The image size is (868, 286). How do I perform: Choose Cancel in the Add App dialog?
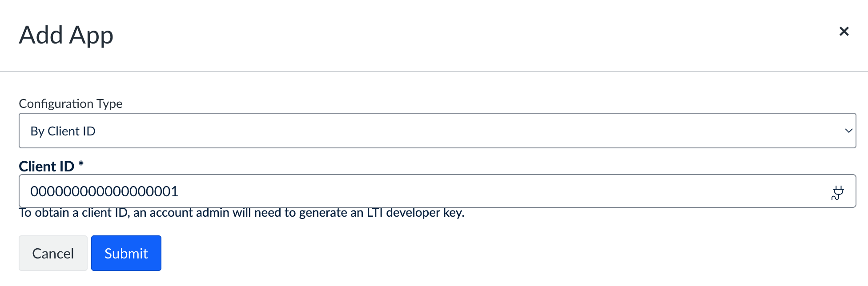coord(53,253)
